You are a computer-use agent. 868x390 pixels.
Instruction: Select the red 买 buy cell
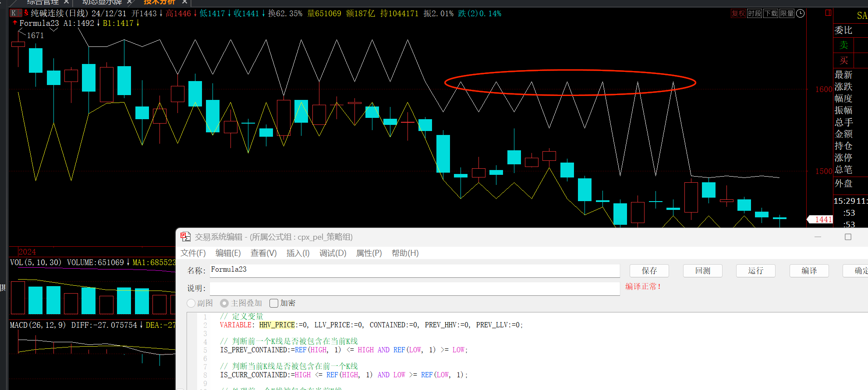pos(843,60)
